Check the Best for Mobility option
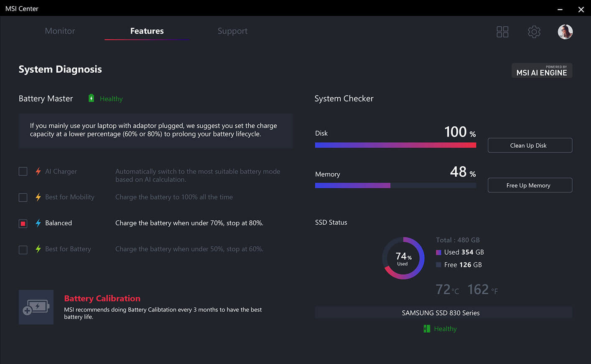Screen dimensions: 591x364 coord(23,197)
